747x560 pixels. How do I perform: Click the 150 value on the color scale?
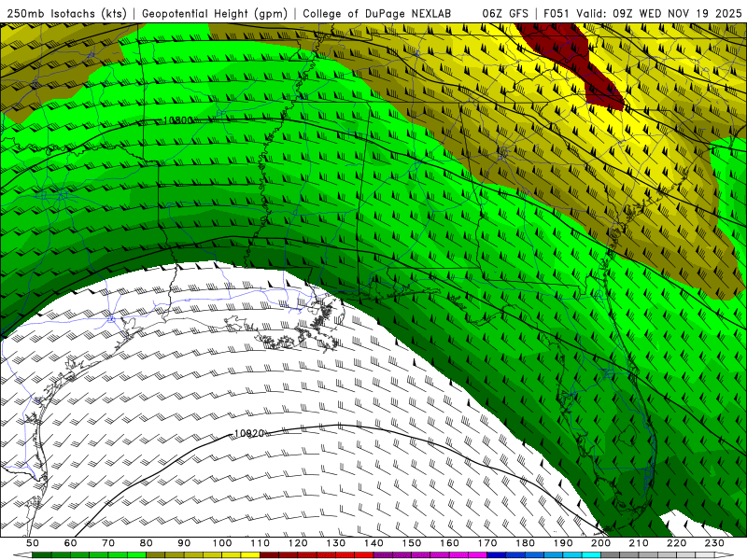click(411, 543)
